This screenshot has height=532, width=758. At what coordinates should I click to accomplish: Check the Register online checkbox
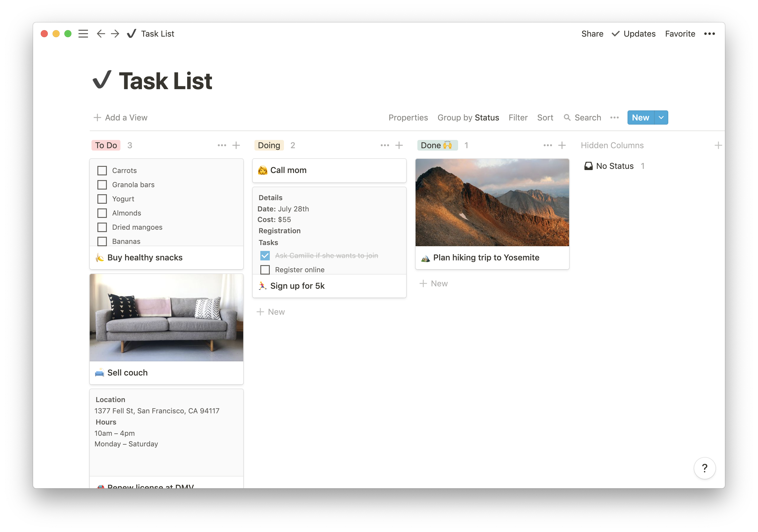pyautogui.click(x=264, y=270)
